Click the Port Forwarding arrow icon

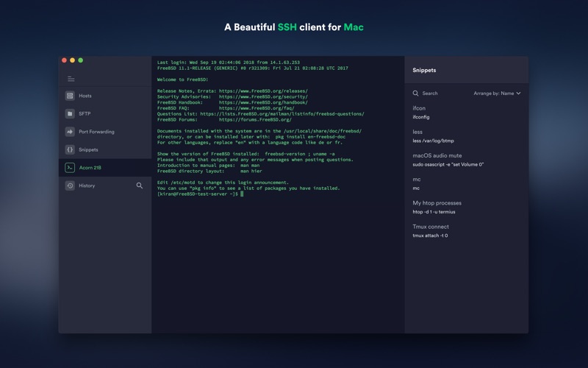[70, 132]
